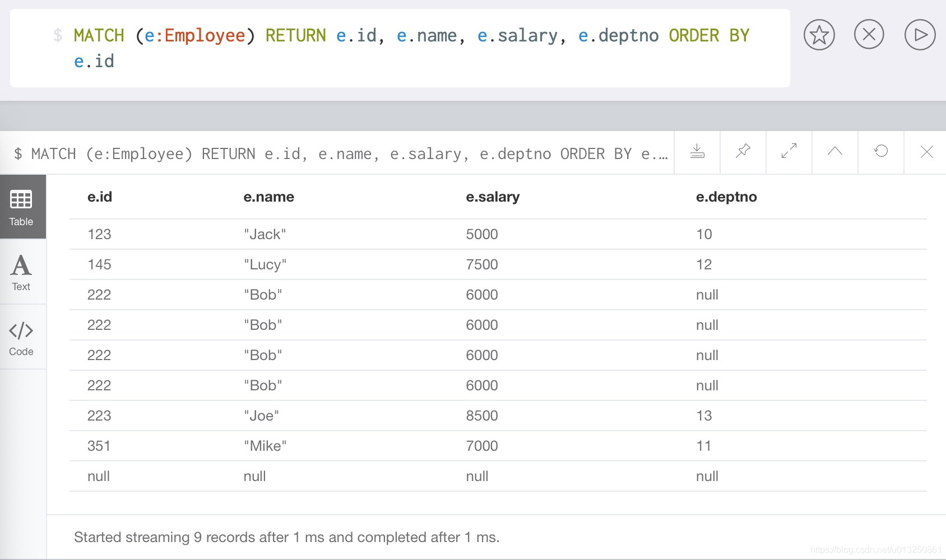Screen dimensions: 946x560
Task: Click deptno value 12 in Lucy's row
Action: point(704,264)
